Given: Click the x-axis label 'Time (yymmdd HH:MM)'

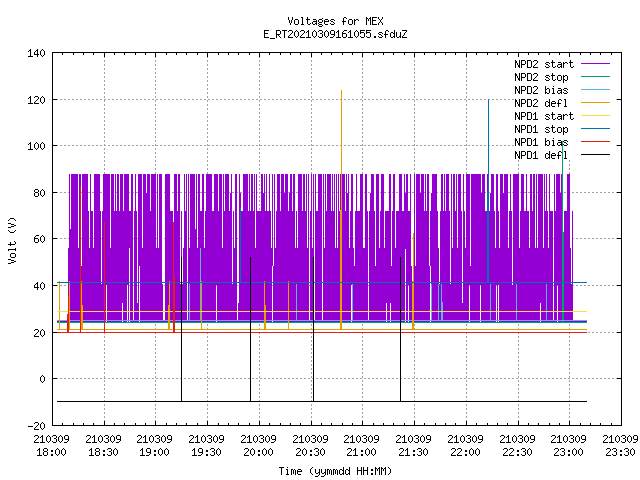Looking at the screenshot, I should coord(335,471).
